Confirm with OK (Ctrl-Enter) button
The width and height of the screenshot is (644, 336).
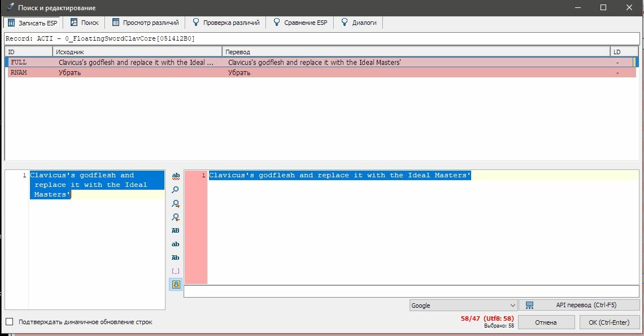(609, 322)
